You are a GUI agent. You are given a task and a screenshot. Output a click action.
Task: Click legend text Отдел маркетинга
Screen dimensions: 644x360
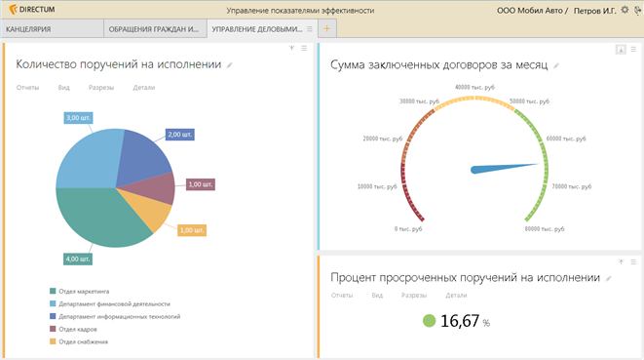coord(84,292)
